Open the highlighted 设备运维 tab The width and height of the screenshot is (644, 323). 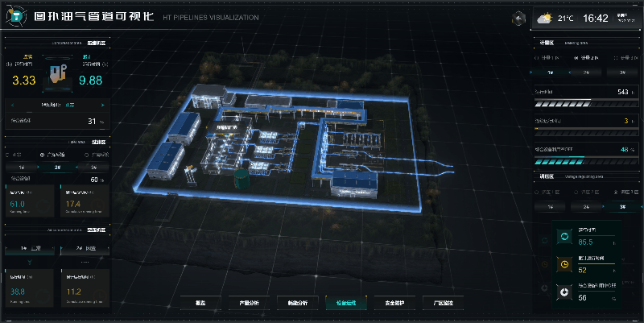click(x=346, y=303)
